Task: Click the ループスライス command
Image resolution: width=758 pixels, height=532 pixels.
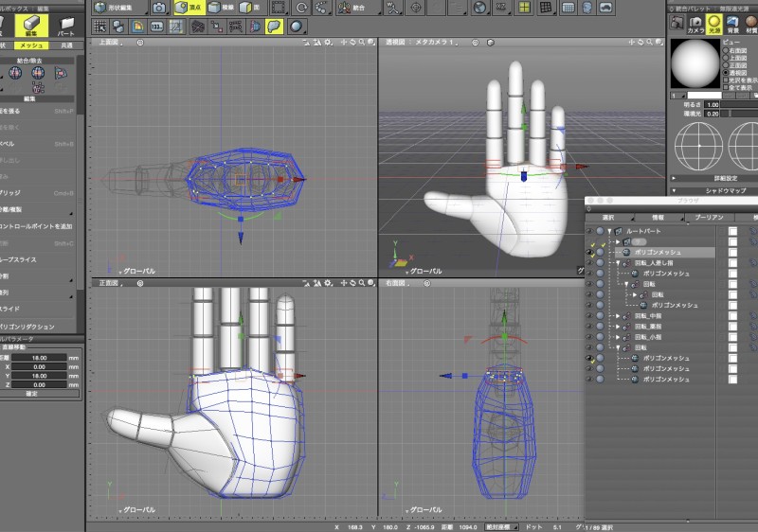Action: pyautogui.click(x=37, y=259)
